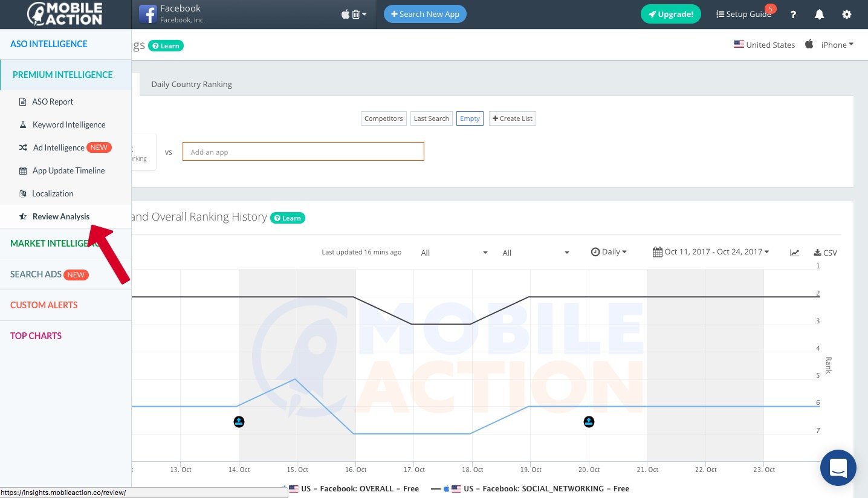
Task: Select the Competitors list button
Action: coord(384,118)
